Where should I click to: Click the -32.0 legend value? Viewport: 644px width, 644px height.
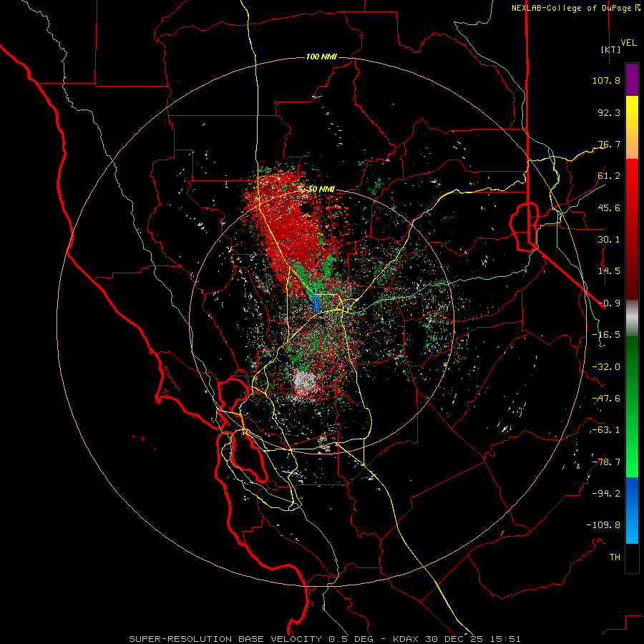tap(606, 367)
